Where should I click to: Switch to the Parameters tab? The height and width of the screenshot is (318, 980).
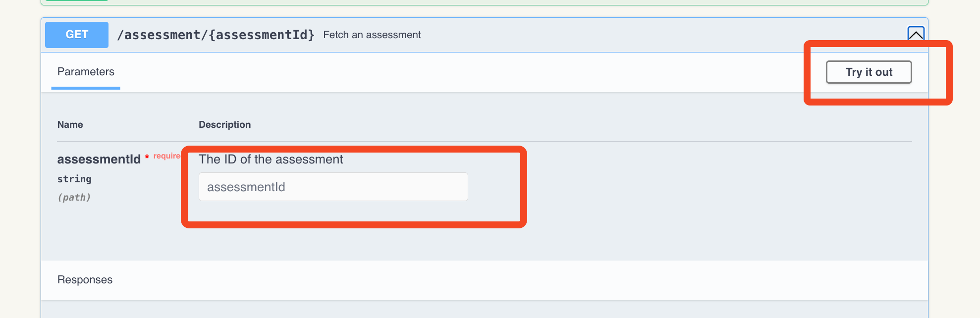click(86, 72)
